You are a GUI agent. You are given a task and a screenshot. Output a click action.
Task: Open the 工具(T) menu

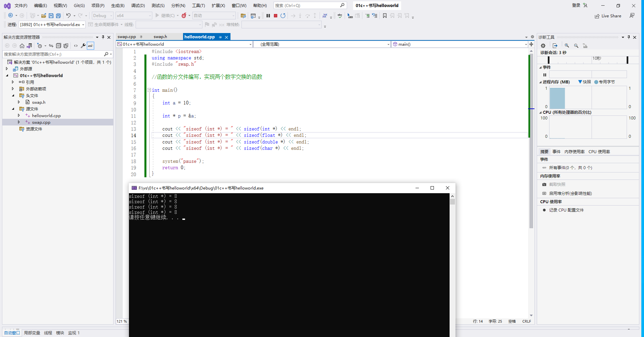[198, 6]
